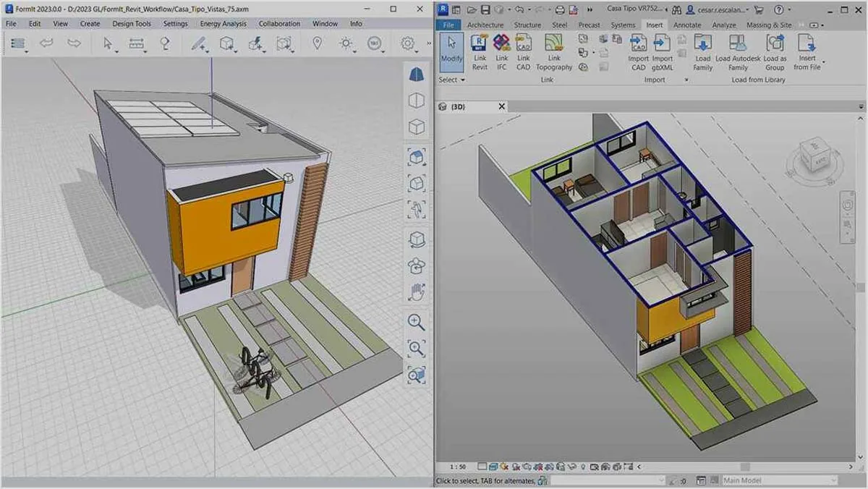Click the Zoom tool in the FormIt side toolbar
Screen dimensions: 868x489
(417, 322)
